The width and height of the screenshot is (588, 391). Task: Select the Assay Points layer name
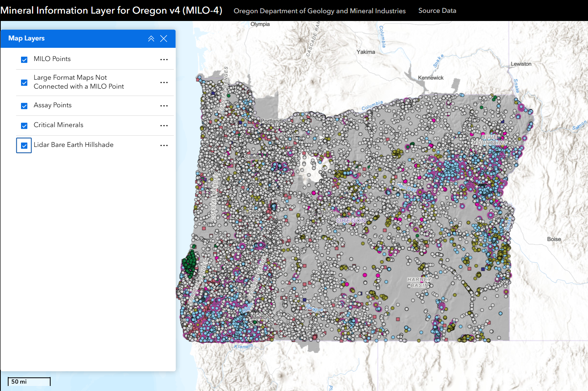tap(53, 105)
